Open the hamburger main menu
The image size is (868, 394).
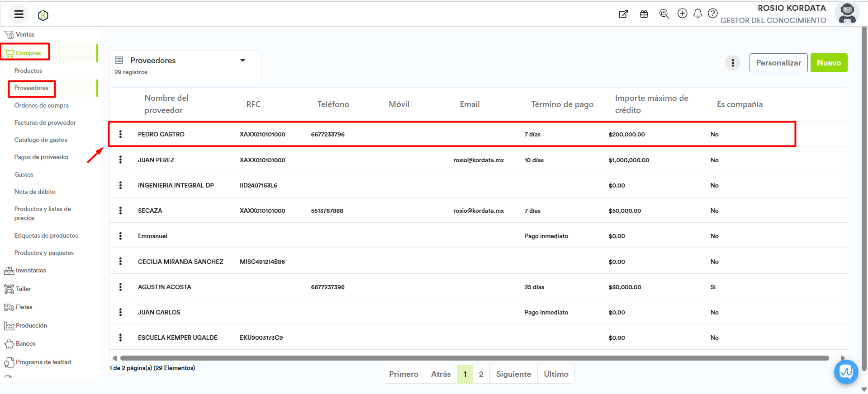click(19, 14)
